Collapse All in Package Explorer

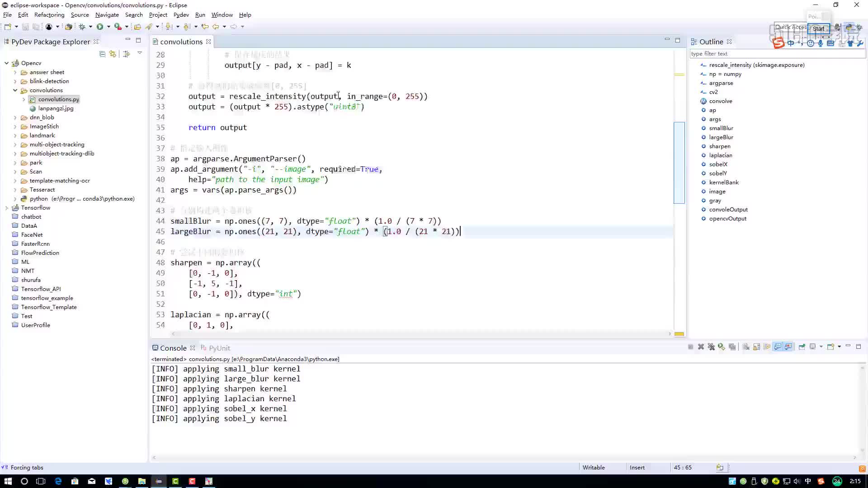point(102,54)
